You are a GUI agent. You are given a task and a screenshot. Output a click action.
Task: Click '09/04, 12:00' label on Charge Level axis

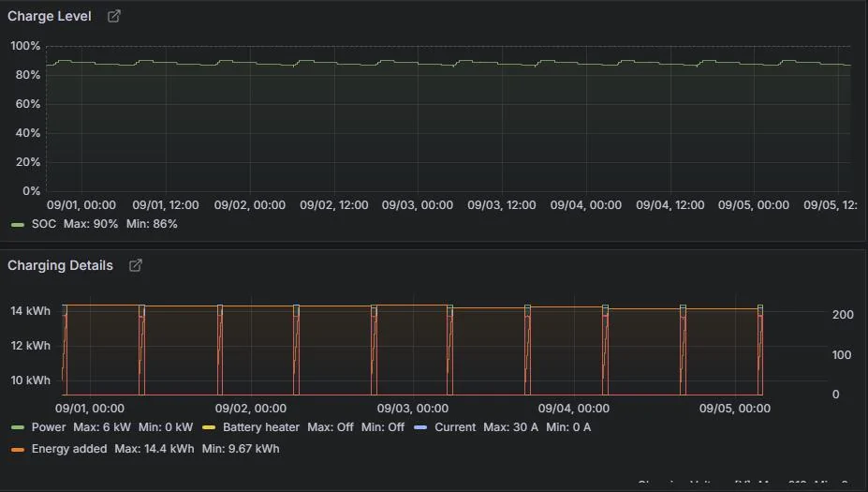tap(670, 205)
